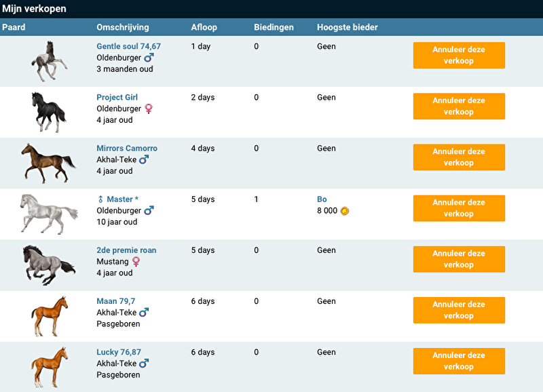The width and height of the screenshot is (543, 392).
Task: Cancel the sale of Gentle soul 74,67
Action: [459, 56]
